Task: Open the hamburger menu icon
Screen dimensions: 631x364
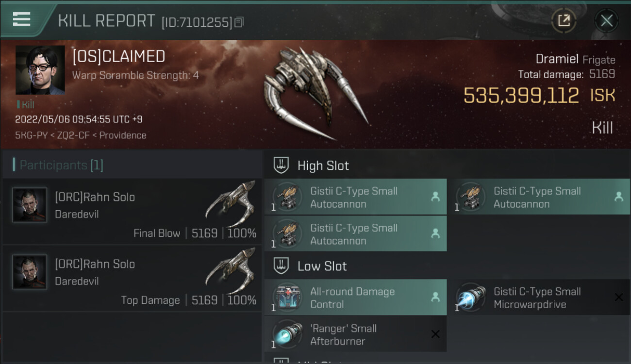Action: click(x=22, y=19)
